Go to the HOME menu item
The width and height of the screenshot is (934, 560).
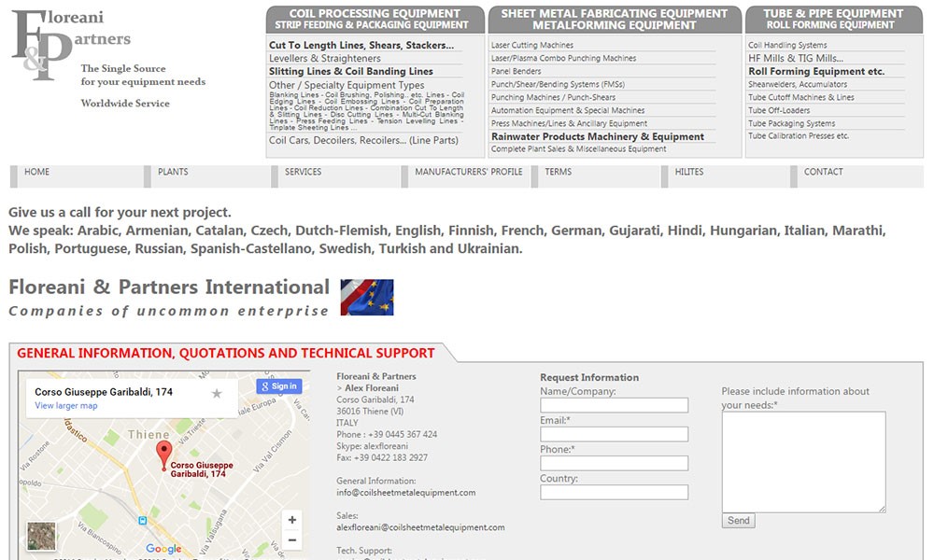click(37, 172)
